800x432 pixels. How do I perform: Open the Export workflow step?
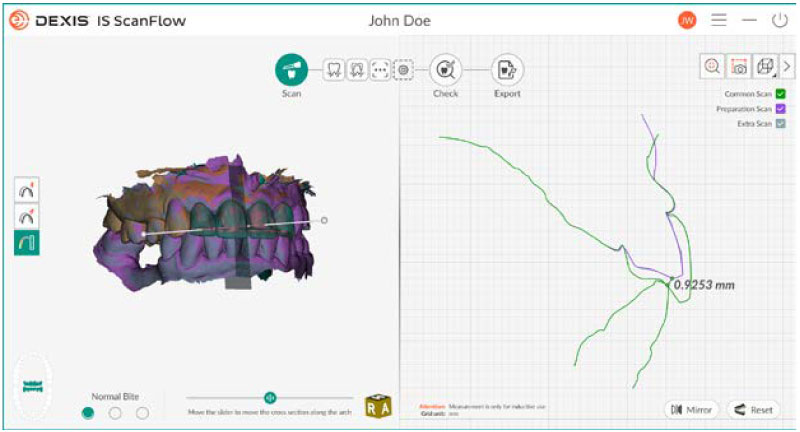coord(508,69)
